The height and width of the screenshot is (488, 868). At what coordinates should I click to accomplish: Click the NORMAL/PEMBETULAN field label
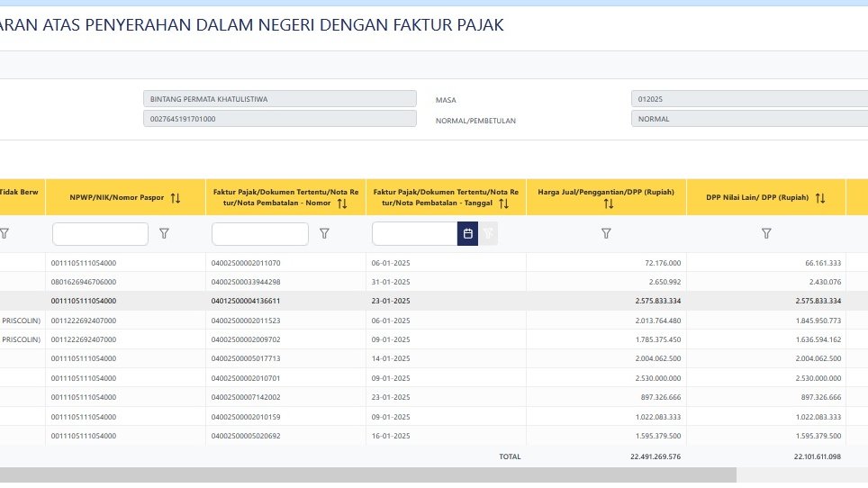click(475, 121)
